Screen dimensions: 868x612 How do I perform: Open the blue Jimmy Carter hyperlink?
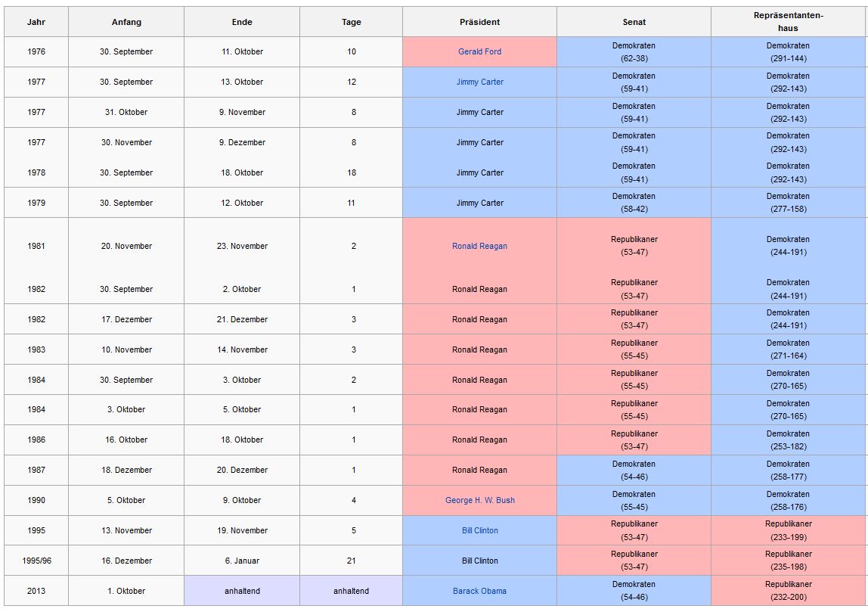(479, 82)
